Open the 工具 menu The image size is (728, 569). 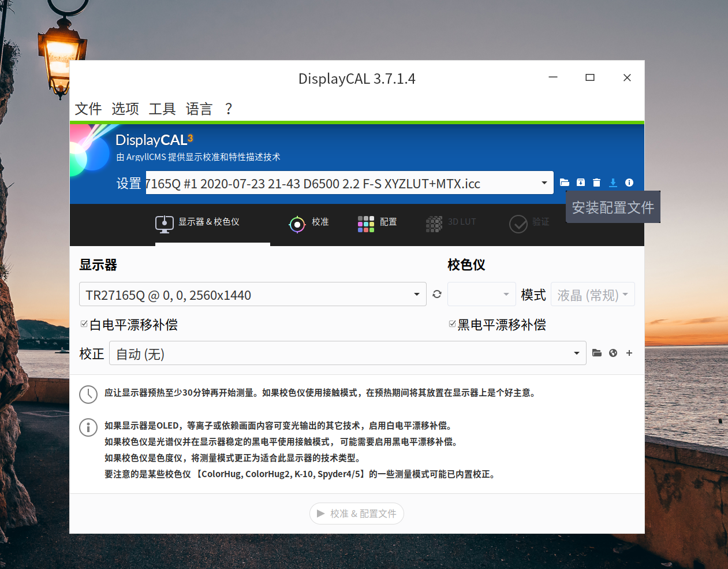pos(162,109)
